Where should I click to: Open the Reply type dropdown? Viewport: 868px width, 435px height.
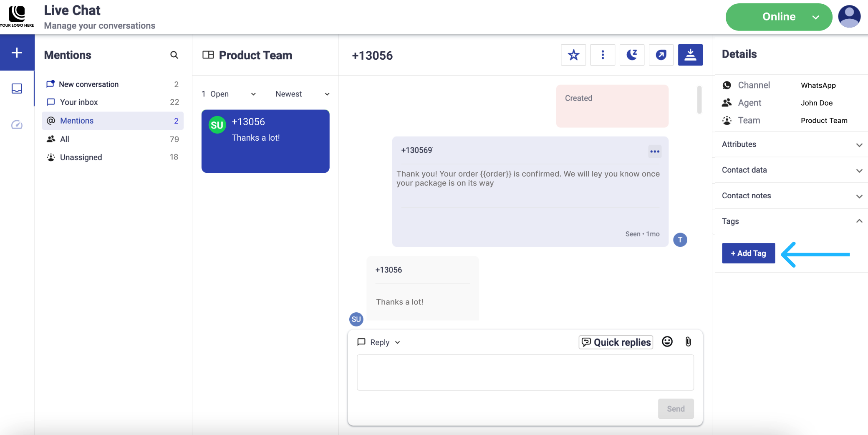(x=379, y=342)
